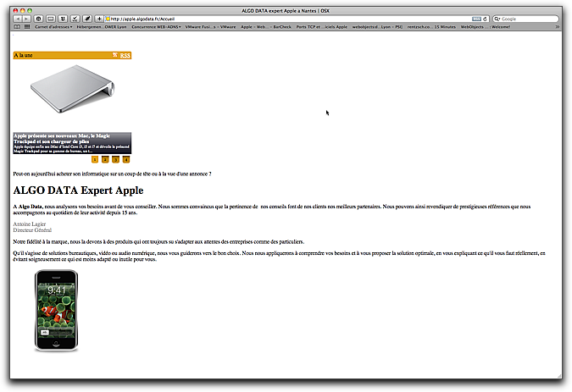The width and height of the screenshot is (572, 392).
Task: Click the checkmark toolbar button
Action: (75, 19)
